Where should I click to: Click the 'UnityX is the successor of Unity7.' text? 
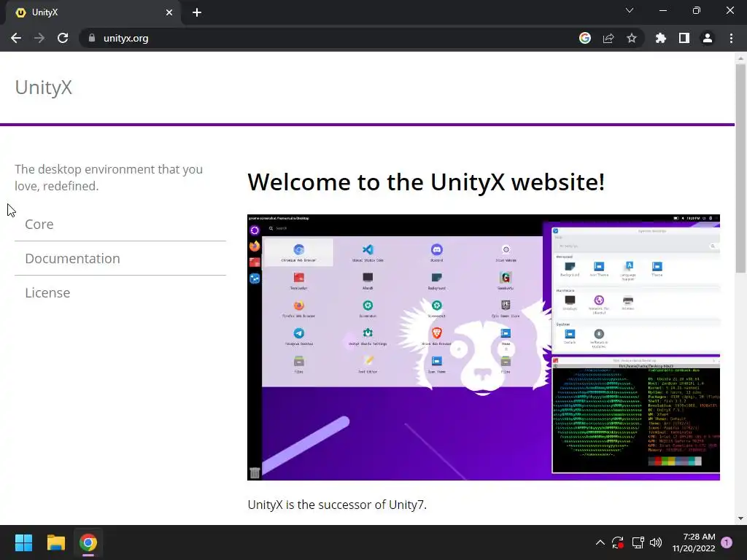(x=337, y=505)
